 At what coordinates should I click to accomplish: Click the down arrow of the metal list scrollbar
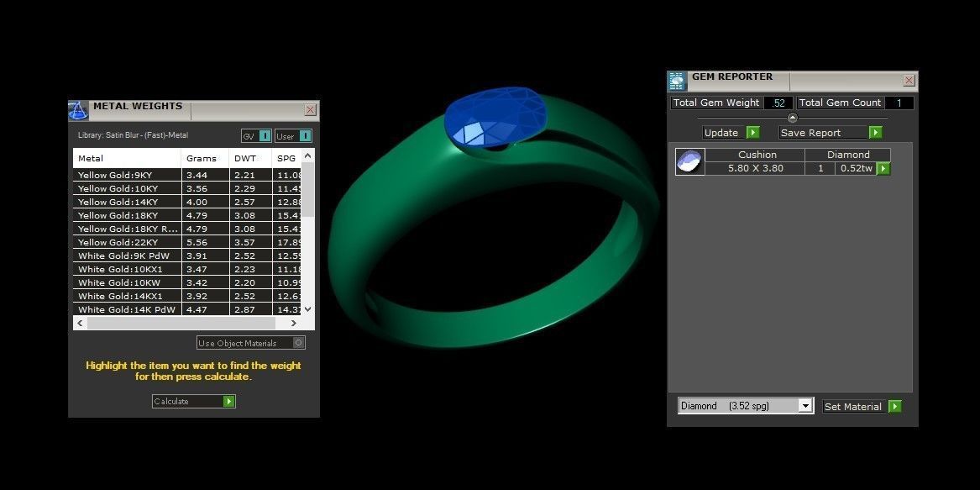click(x=307, y=309)
